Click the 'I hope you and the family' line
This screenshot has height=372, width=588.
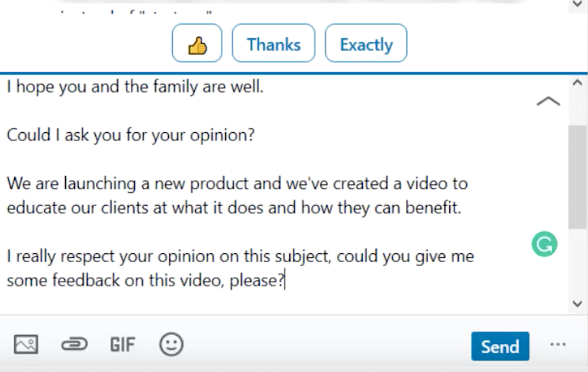pos(135,86)
